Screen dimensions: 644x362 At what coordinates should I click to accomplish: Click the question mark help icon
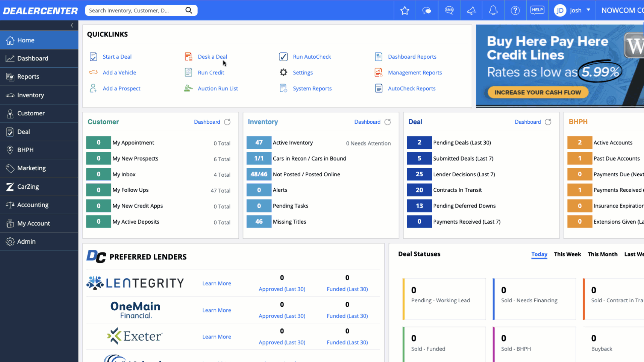point(515,11)
